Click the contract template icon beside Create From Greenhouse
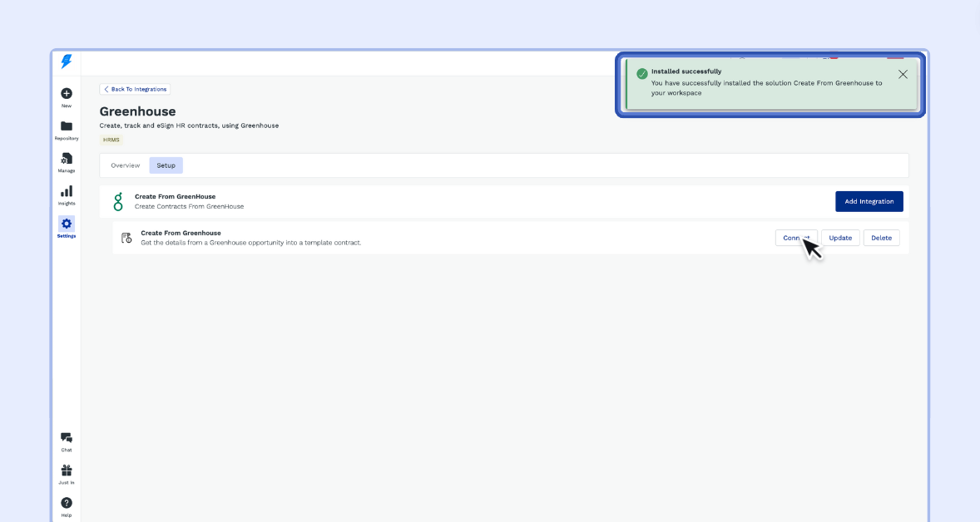Screen dimensions: 980x522 point(126,238)
